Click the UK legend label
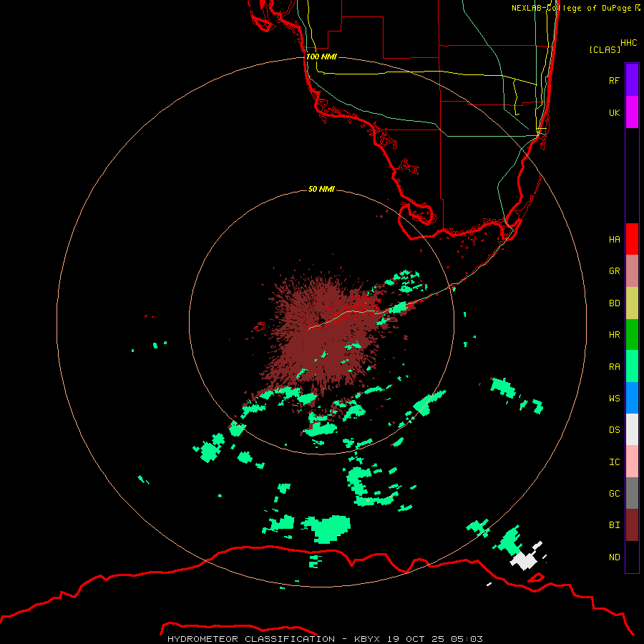Image resolution: width=644 pixels, height=644 pixels. [x=615, y=112]
